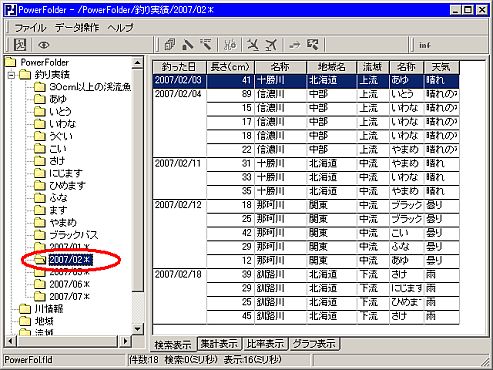Click the tree scrollbar down arrow
The width and height of the screenshot is (493, 370).
point(137,329)
